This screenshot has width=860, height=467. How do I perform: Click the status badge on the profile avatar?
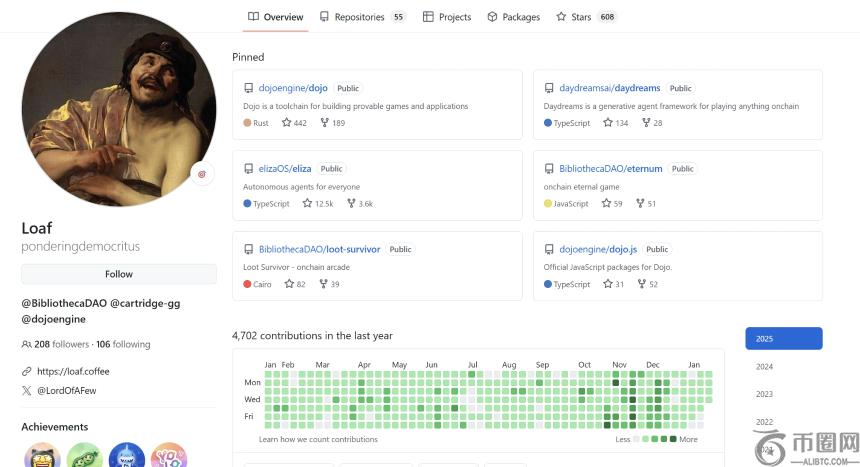(x=202, y=174)
